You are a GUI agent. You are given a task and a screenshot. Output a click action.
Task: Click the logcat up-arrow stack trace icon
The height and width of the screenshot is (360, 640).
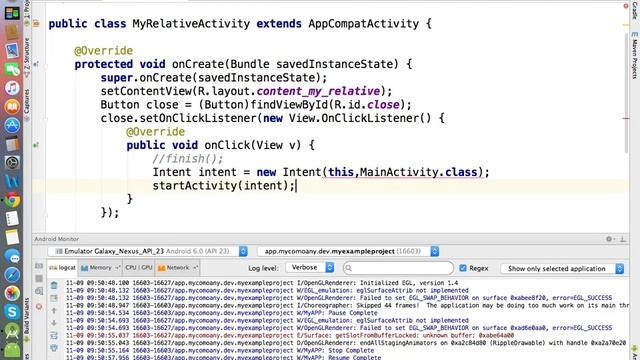point(54,311)
